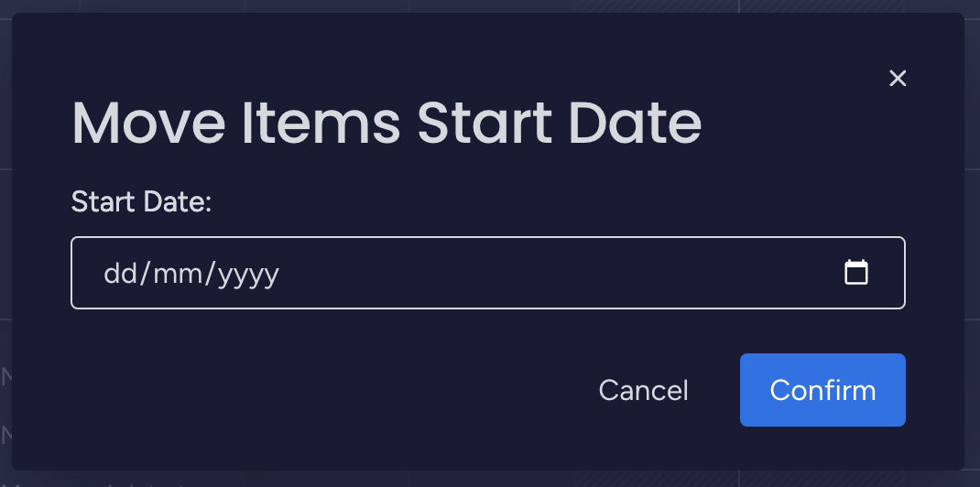This screenshot has height=487, width=980.
Task: Hit the blue Confirm button
Action: 822,390
